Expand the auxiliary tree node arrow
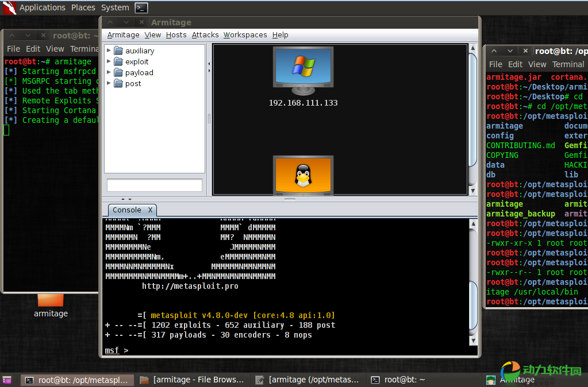The height and width of the screenshot is (387, 588). tap(109, 51)
